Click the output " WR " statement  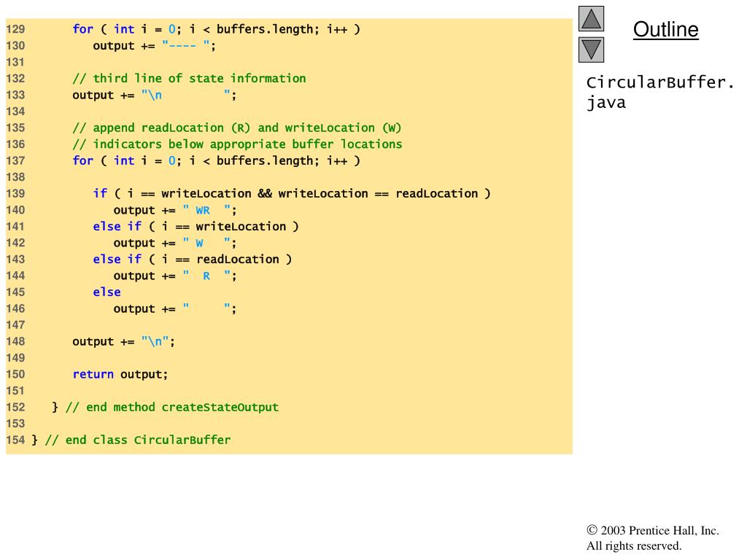pos(175,211)
